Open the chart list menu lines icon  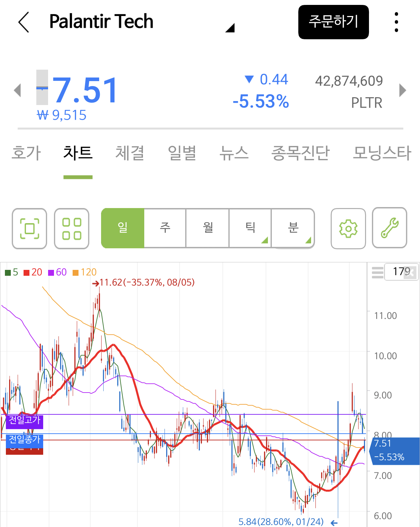coord(377,272)
